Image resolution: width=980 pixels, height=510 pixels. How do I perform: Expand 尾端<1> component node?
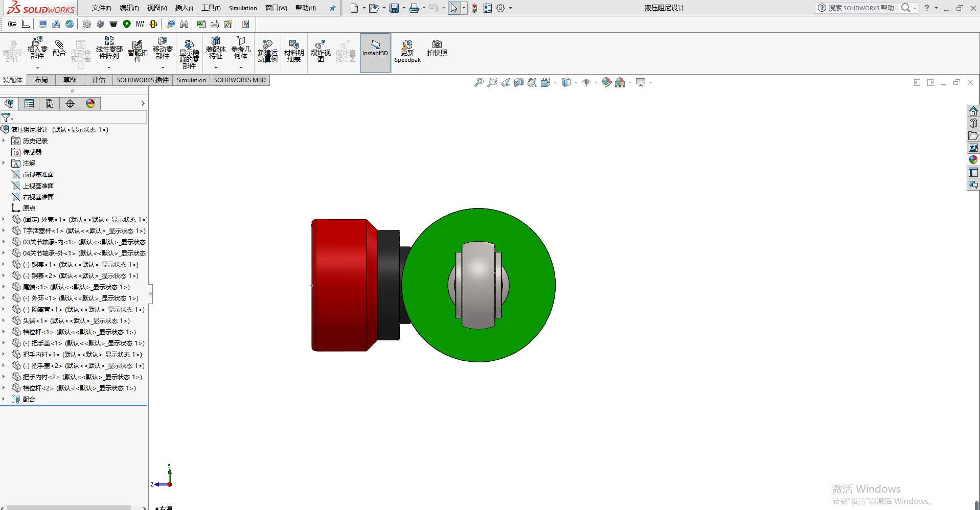click(x=4, y=287)
